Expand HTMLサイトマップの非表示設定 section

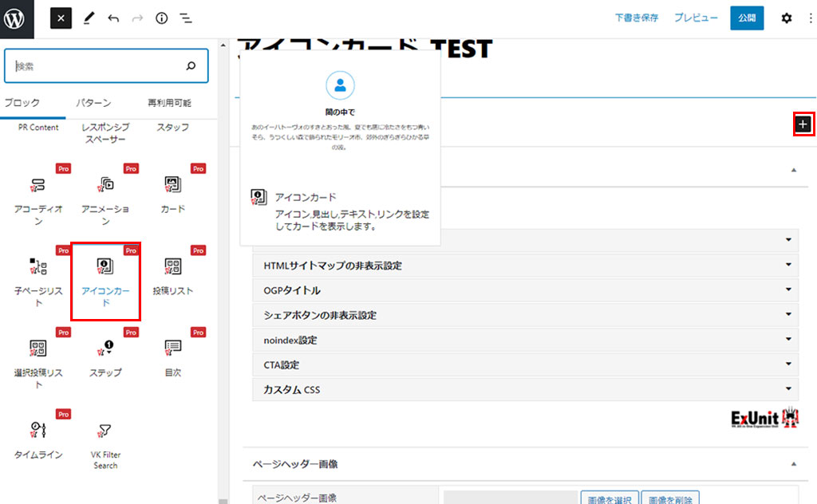pyautogui.click(x=524, y=266)
